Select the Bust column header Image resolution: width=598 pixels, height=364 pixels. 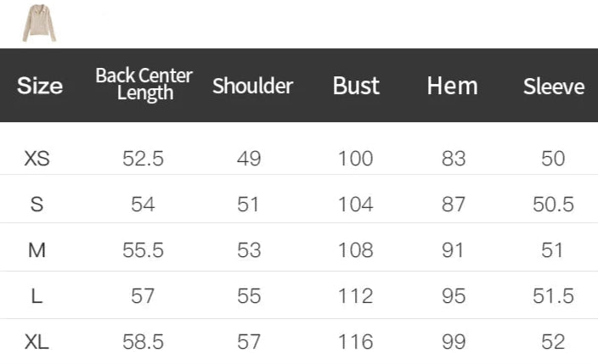[356, 86]
